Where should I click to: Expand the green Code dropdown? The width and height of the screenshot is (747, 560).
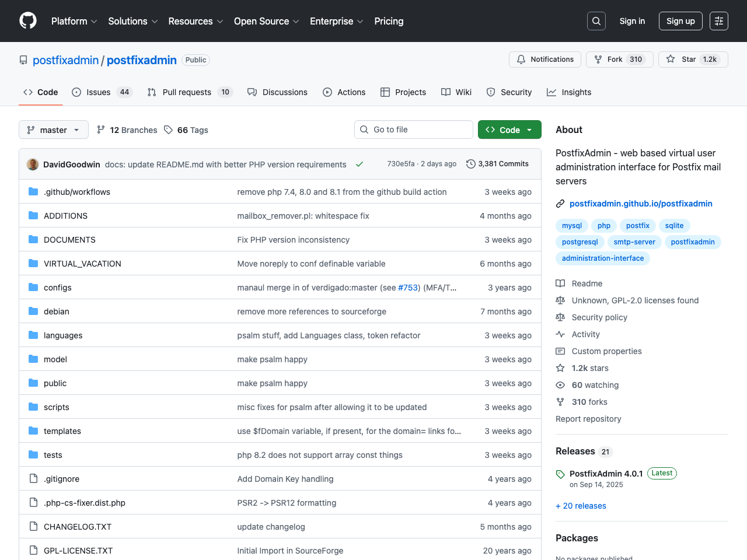[509, 129]
